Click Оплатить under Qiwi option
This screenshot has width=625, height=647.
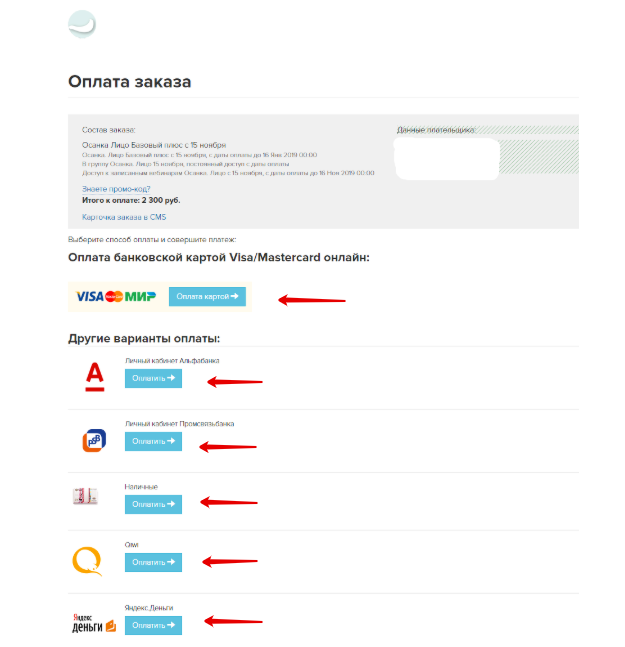(153, 562)
